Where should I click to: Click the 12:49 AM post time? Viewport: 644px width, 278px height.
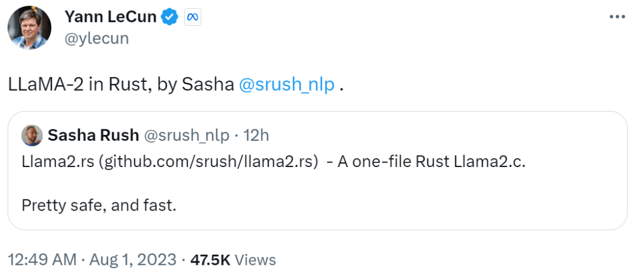click(x=42, y=260)
